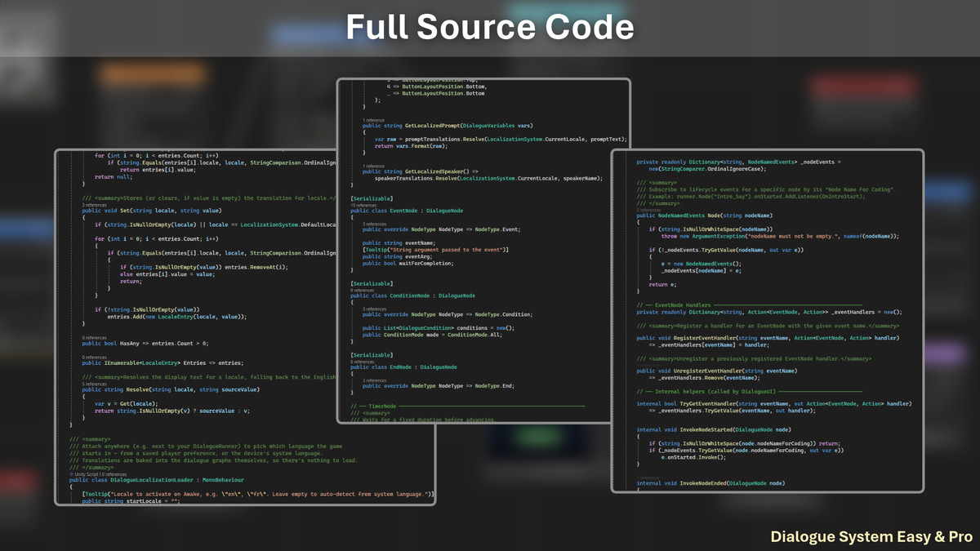Image resolution: width=980 pixels, height=551 pixels.
Task: Select the "public class EndNode : DialogueNode" line
Action: pos(403,367)
